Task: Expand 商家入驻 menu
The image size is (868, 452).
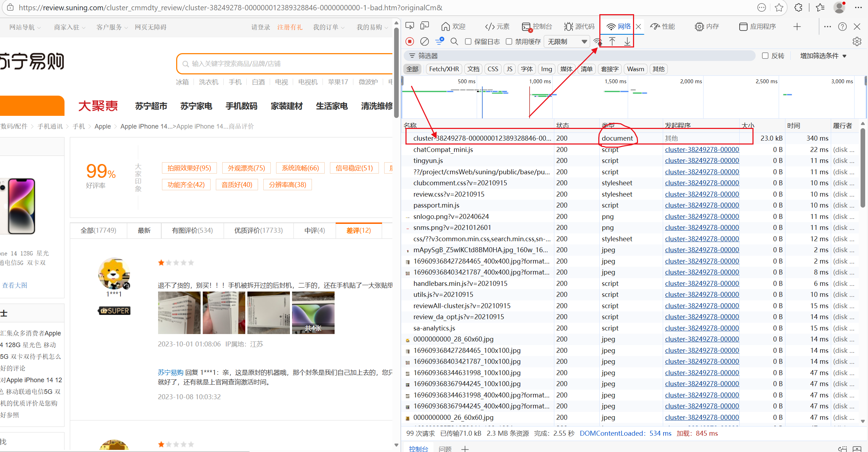Action: point(69,27)
